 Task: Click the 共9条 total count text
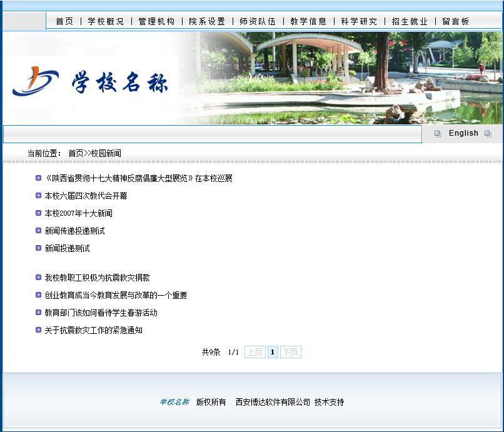point(211,352)
